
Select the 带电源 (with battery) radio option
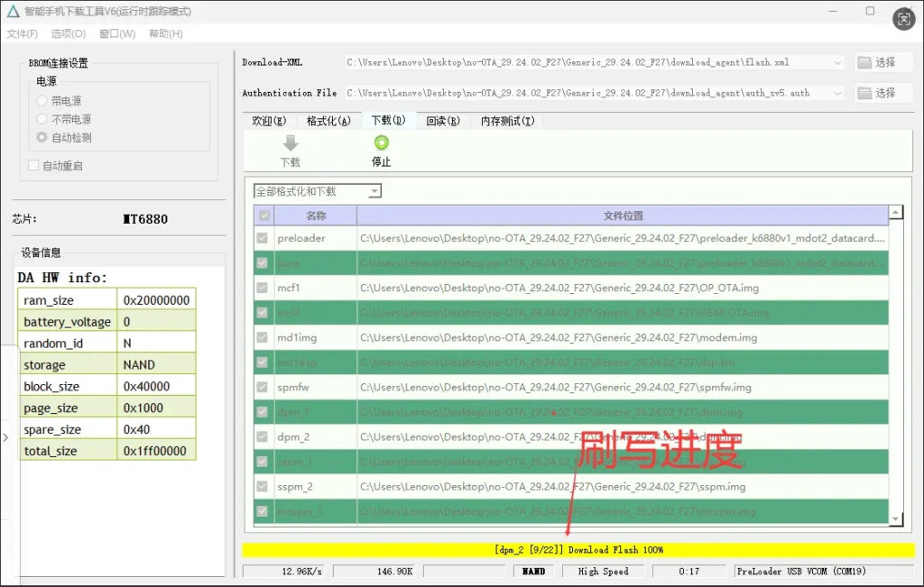coord(42,101)
